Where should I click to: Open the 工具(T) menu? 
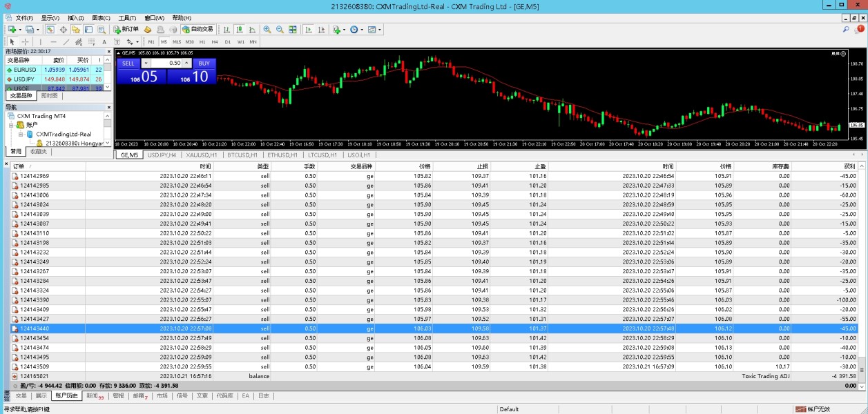pos(127,18)
